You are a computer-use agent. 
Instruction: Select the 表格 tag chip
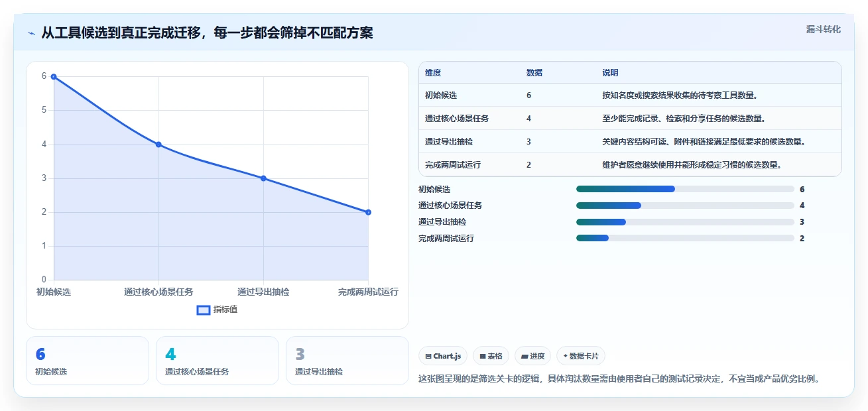[491, 356]
